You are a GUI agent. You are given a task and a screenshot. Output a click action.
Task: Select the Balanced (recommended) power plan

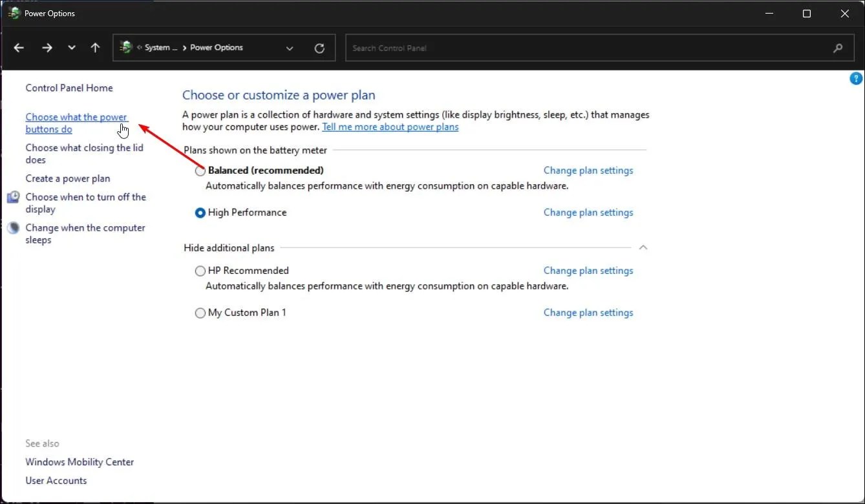coord(200,170)
